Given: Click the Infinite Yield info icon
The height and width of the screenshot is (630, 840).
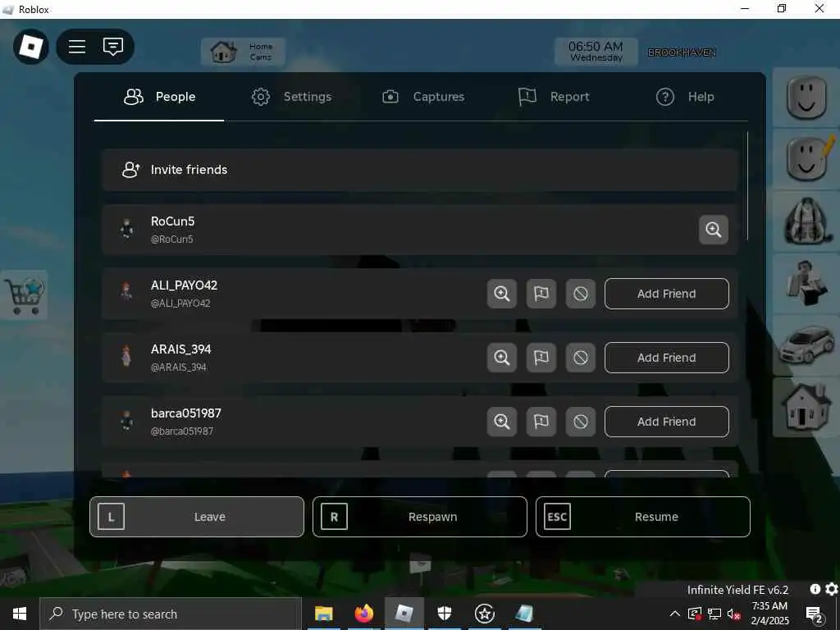Looking at the screenshot, I should pyautogui.click(x=815, y=589).
